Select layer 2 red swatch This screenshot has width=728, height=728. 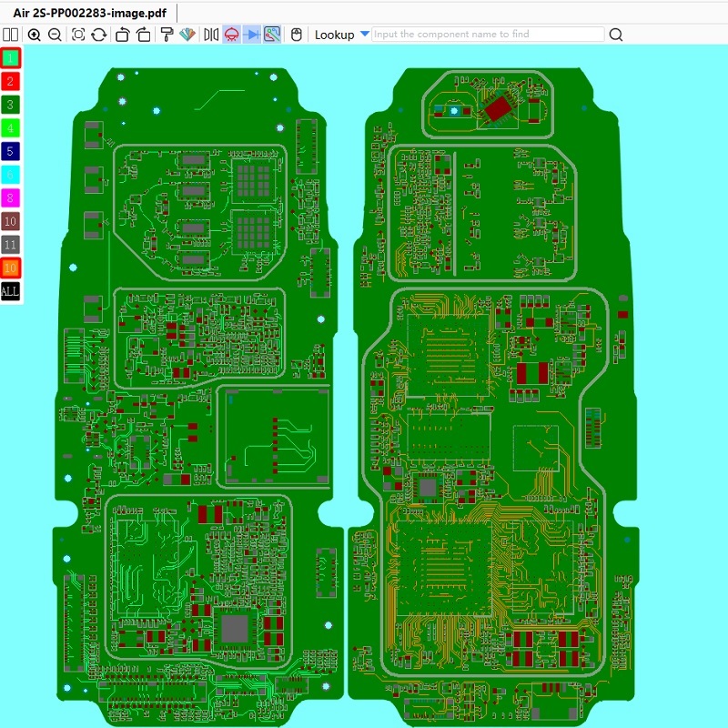click(10, 81)
